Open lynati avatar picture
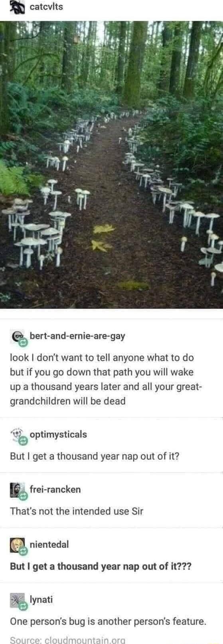 pyautogui.click(x=17, y=600)
